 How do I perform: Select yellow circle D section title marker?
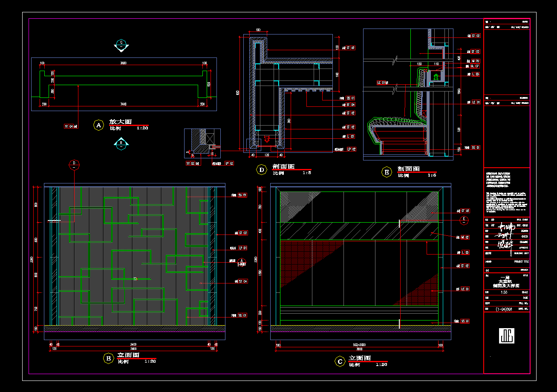pyautogui.click(x=261, y=170)
